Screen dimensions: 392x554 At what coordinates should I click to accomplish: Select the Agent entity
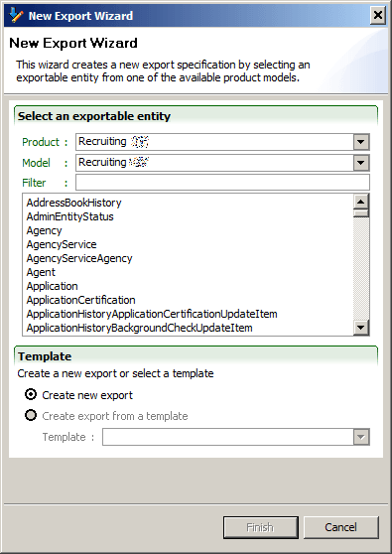pyautogui.click(x=41, y=272)
